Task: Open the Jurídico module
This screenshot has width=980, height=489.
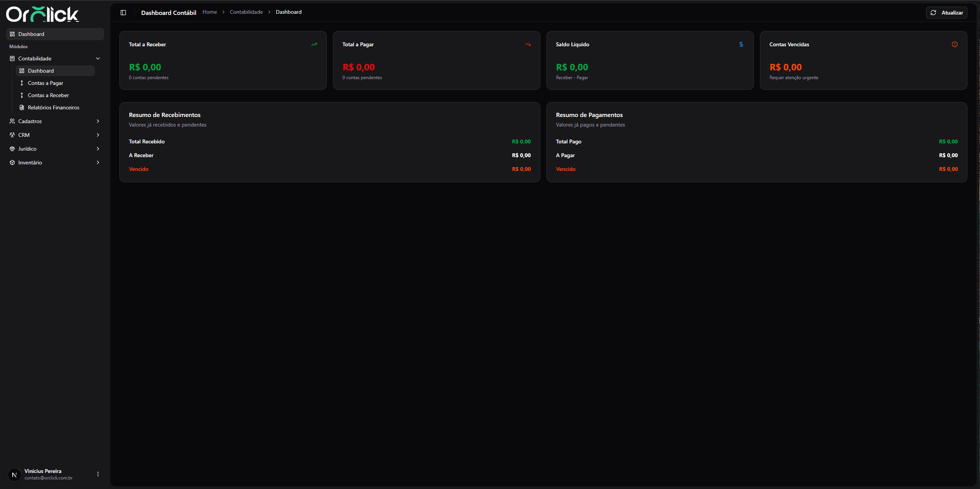Action: point(55,149)
